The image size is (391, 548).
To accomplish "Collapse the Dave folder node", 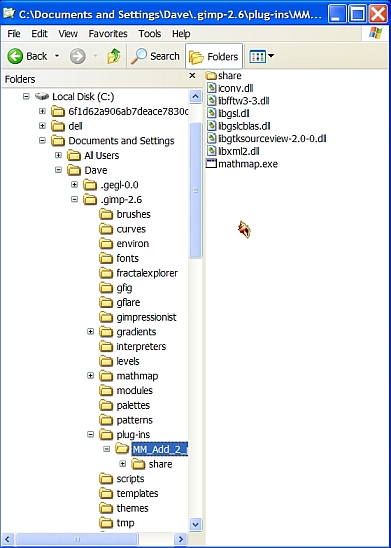I will (58, 170).
